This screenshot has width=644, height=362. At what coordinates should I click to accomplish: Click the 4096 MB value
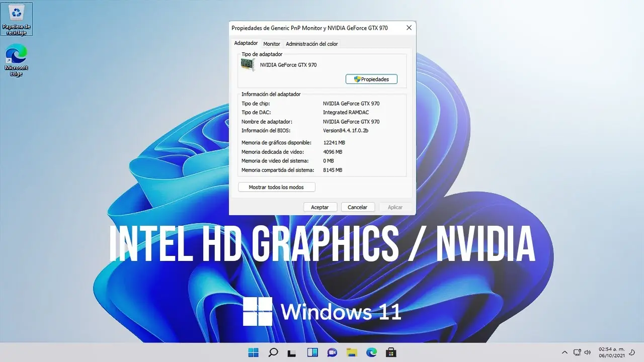coord(333,152)
